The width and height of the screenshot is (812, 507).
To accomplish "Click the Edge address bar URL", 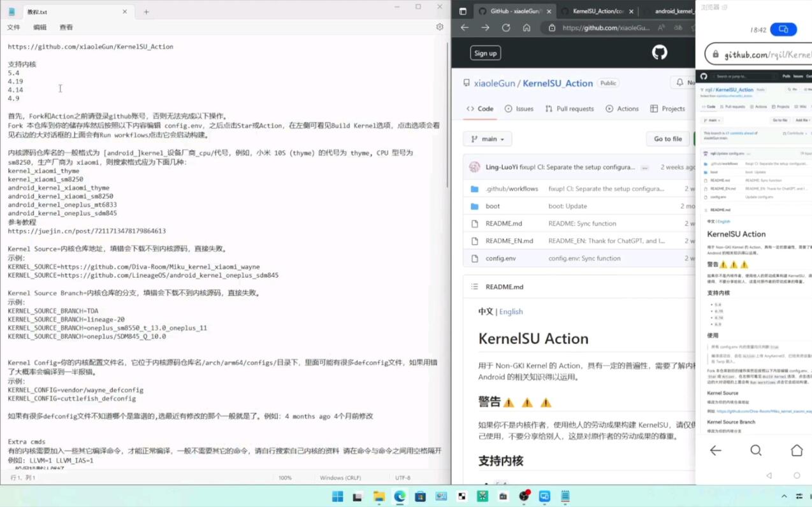I will click(606, 27).
